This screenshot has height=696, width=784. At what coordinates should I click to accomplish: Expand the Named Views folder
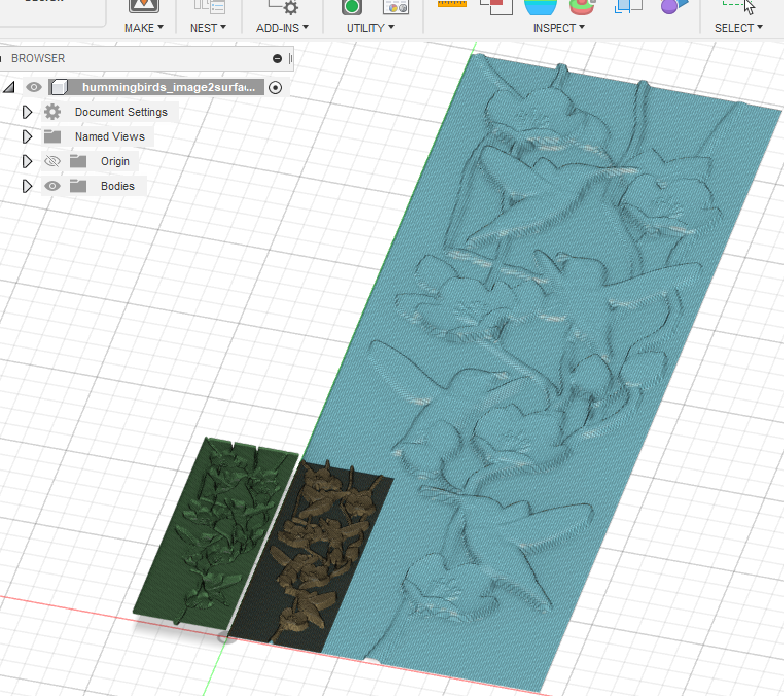coord(27,136)
